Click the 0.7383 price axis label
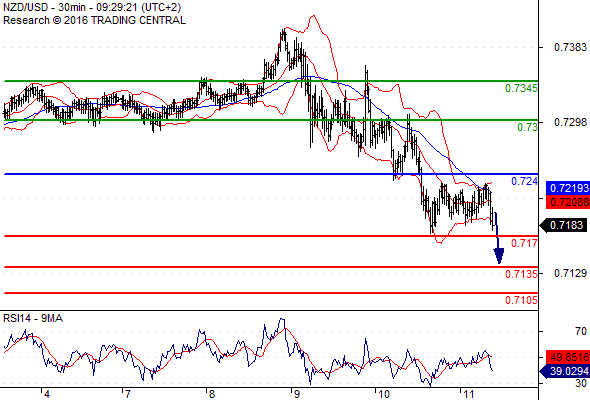590x400 pixels. [x=570, y=47]
